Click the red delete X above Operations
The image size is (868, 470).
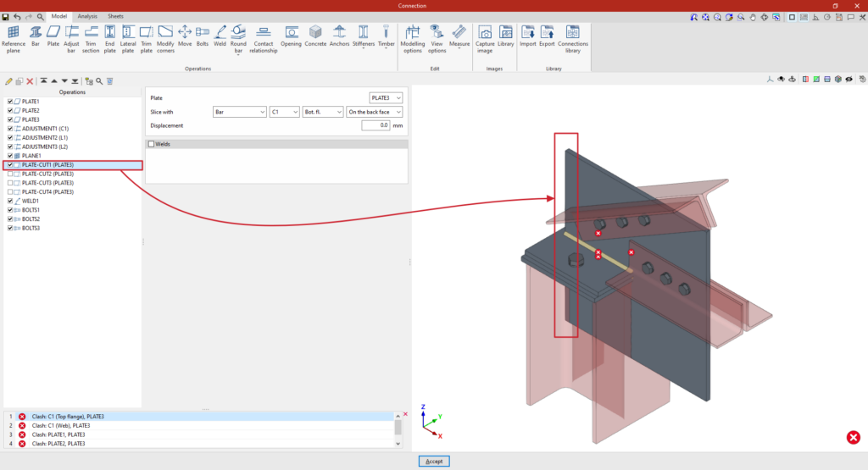coord(30,81)
